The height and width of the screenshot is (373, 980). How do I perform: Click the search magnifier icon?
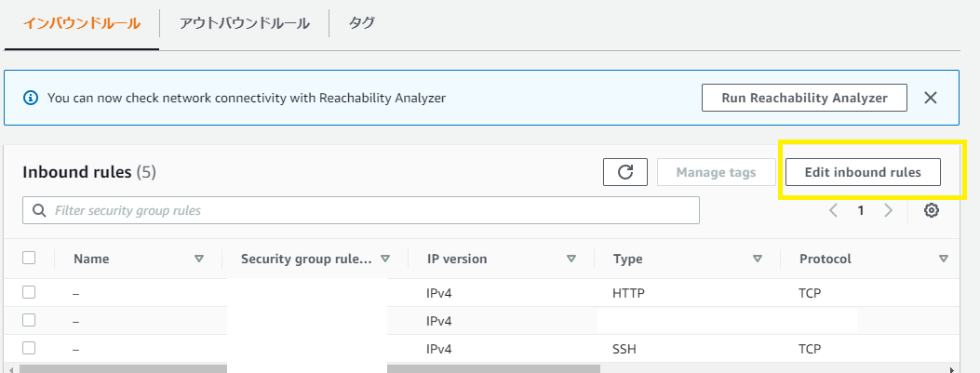(x=39, y=210)
